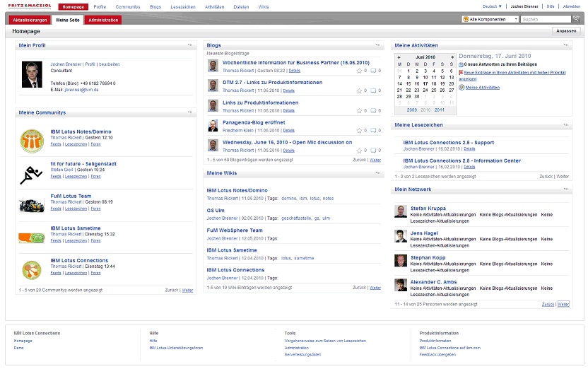Click Weiter in Meine Communitys pager
588x369 pixels.
pyautogui.click(x=187, y=291)
